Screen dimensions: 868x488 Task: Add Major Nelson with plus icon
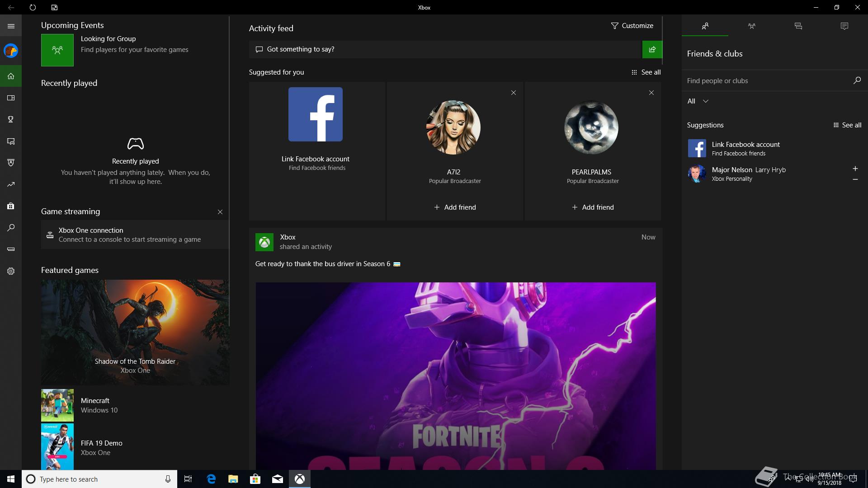click(x=855, y=169)
